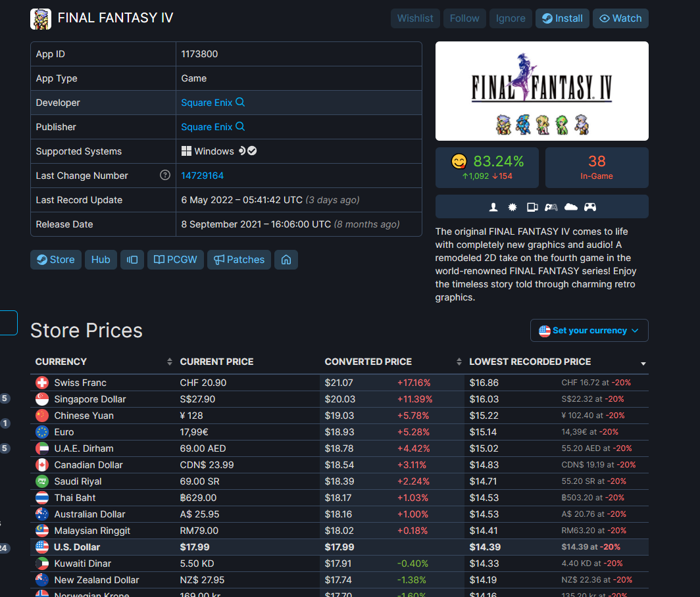The height and width of the screenshot is (597, 700).
Task: Click the Ignore button
Action: 511,18
